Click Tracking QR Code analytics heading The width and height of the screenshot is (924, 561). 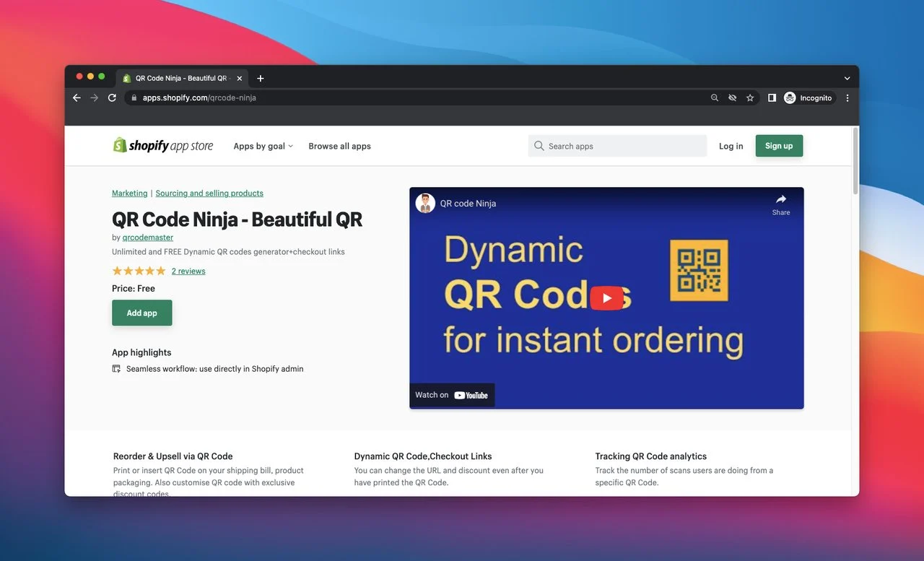click(x=650, y=456)
